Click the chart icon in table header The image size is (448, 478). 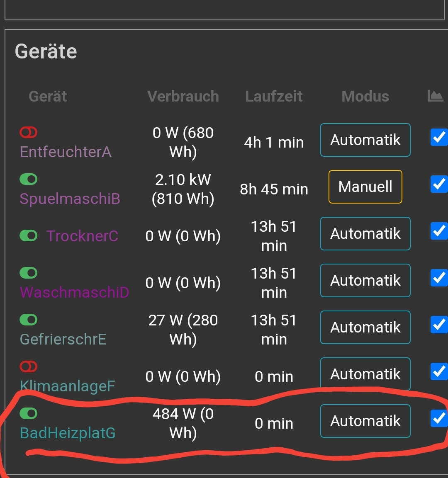pos(435,96)
